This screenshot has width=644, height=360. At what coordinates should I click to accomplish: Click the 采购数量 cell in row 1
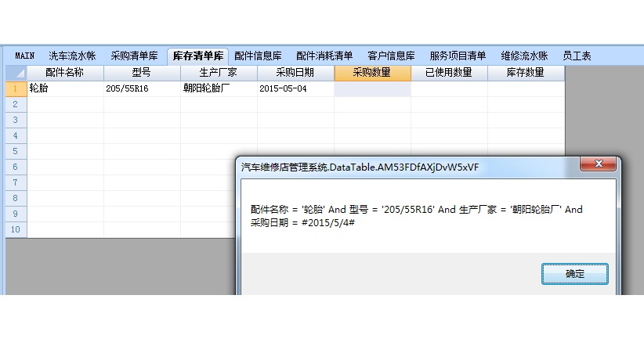point(372,88)
